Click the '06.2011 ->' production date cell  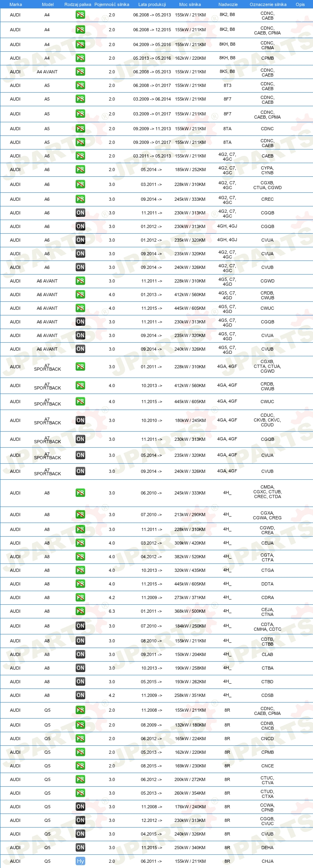(x=151, y=861)
